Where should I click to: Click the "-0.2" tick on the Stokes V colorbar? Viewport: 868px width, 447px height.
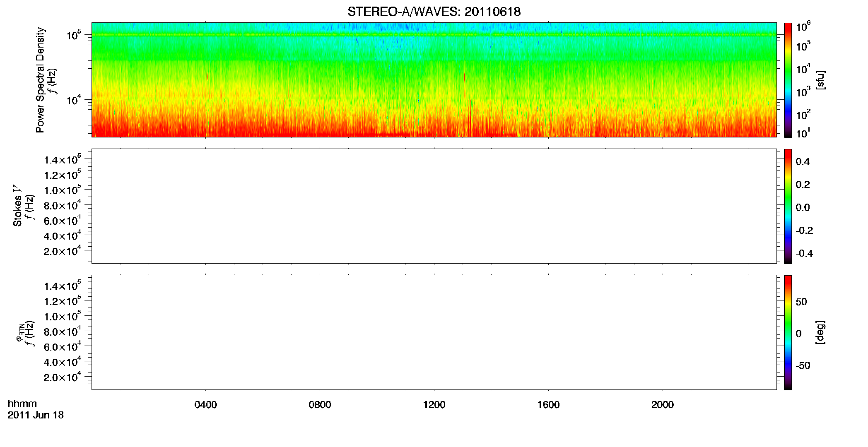[x=804, y=231]
